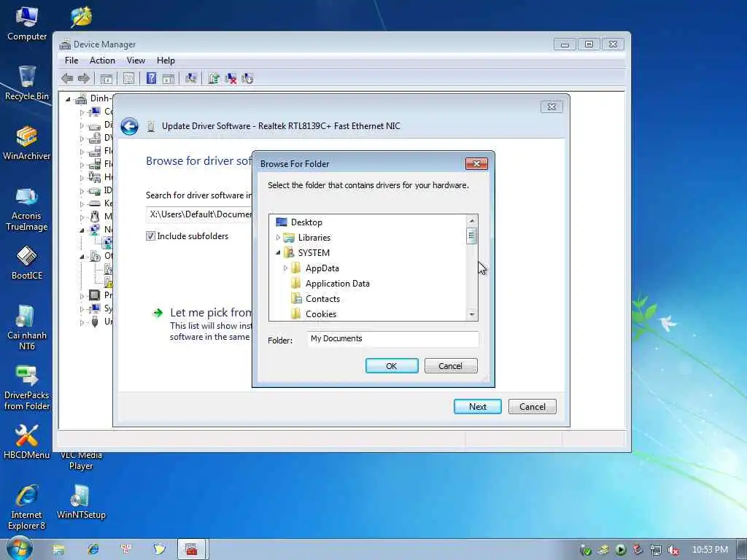The height and width of the screenshot is (560, 747).
Task: Click Next in Update Driver Software wizard
Action: pos(477,407)
